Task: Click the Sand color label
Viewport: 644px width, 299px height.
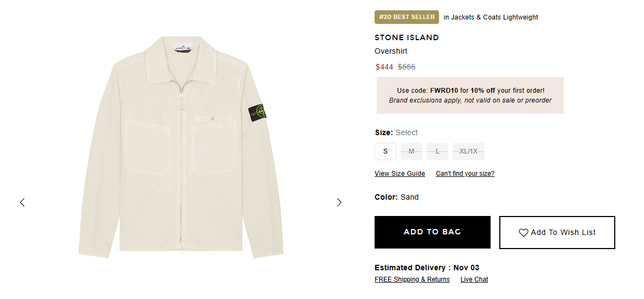Action: click(409, 197)
